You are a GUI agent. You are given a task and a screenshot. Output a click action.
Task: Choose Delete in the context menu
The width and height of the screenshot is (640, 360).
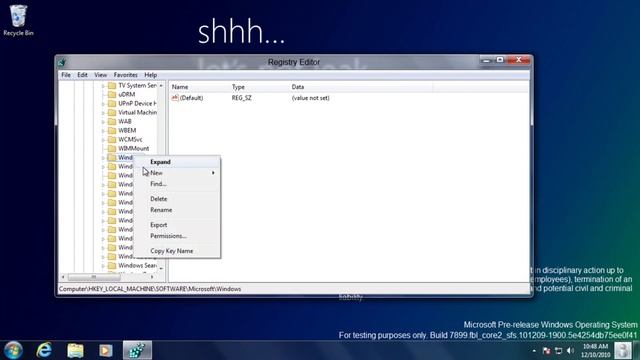(177, 199)
